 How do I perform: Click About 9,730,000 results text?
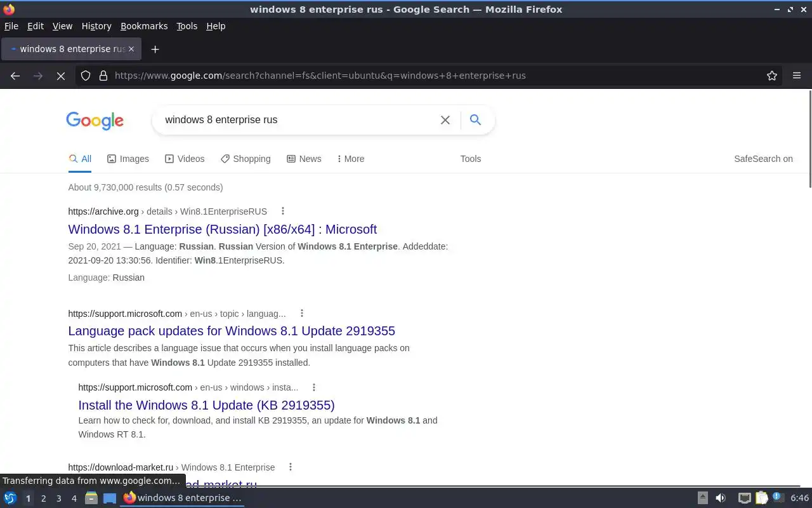pos(145,187)
